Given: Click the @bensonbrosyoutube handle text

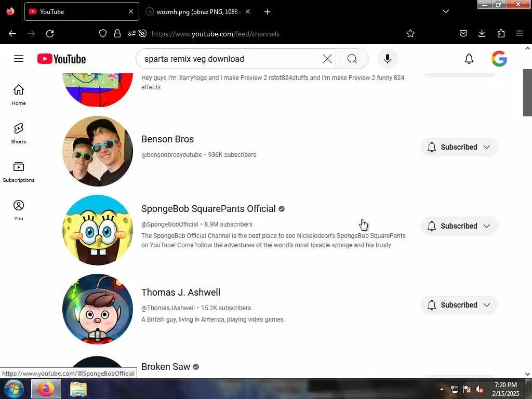Looking at the screenshot, I should click(x=171, y=155).
